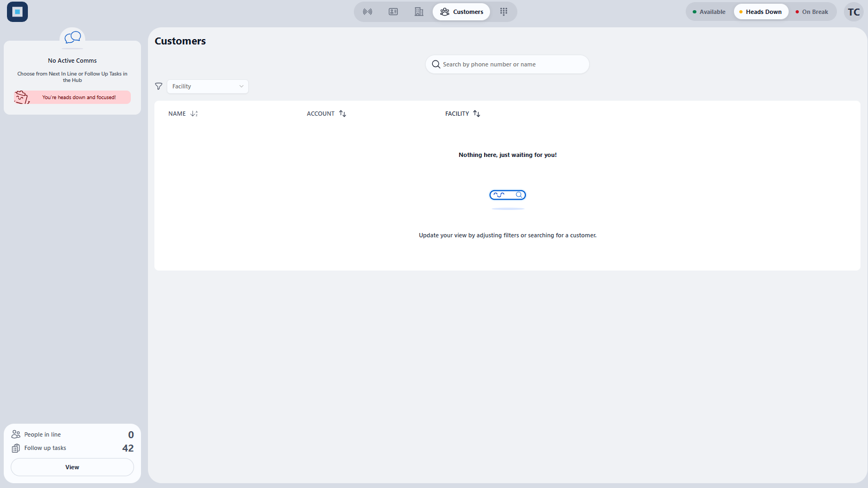The image size is (868, 488).
Task: Click the app logo in top-left corner
Action: click(17, 12)
